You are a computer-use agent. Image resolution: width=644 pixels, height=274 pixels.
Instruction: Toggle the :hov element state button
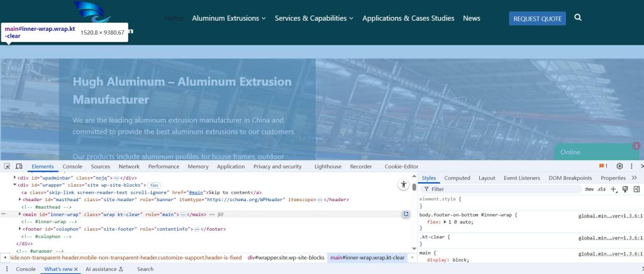pos(589,189)
